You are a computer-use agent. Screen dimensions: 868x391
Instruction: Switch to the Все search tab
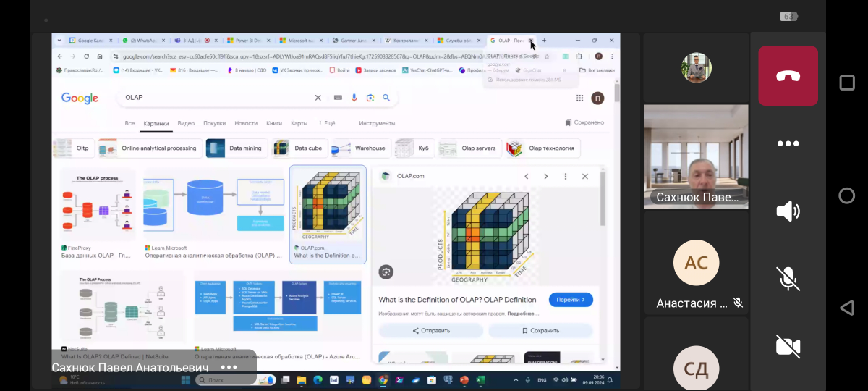129,123
